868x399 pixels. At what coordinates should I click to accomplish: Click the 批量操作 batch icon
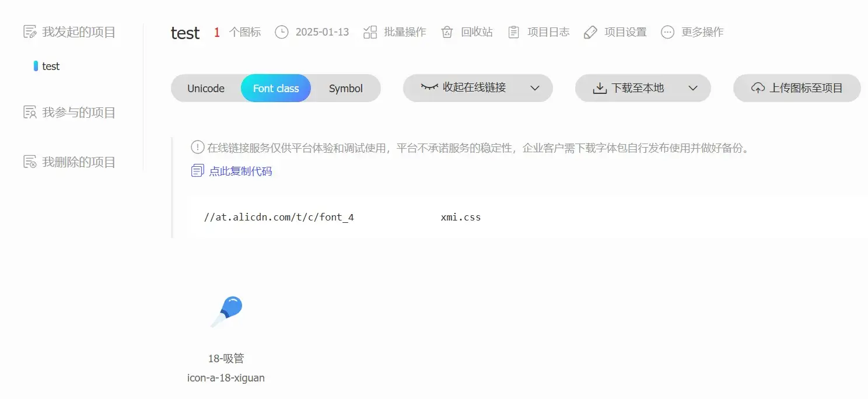pos(370,32)
